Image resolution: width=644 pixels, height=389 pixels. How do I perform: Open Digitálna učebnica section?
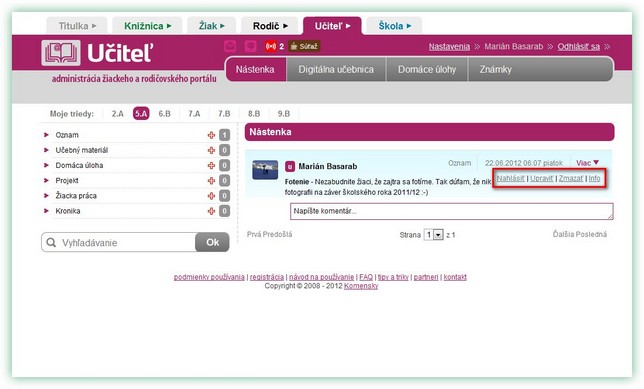pos(336,69)
